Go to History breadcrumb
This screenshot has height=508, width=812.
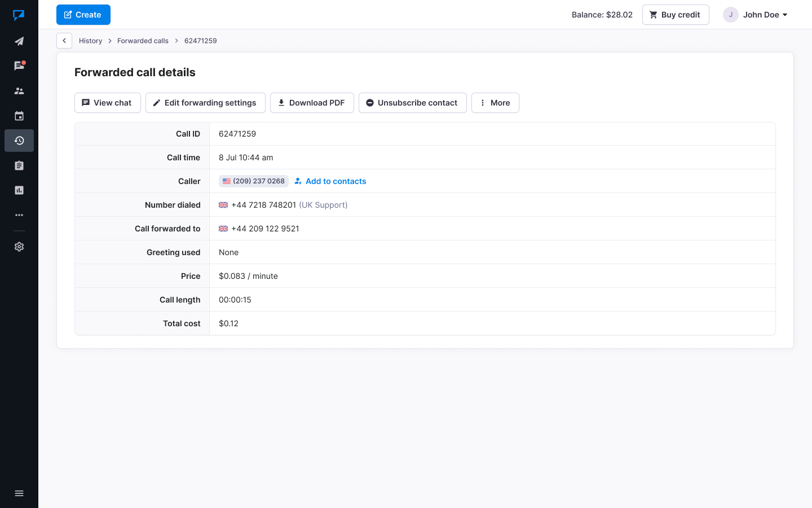click(x=90, y=41)
